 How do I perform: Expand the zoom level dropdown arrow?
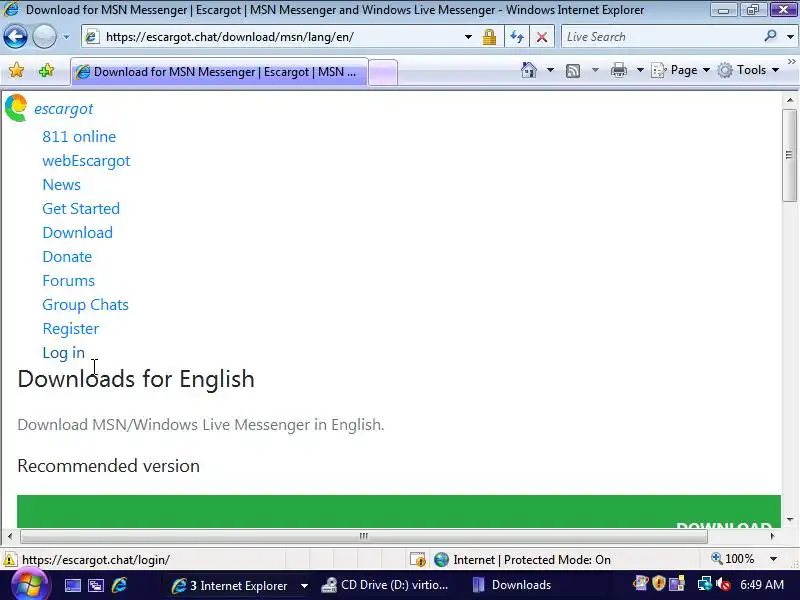click(773, 559)
